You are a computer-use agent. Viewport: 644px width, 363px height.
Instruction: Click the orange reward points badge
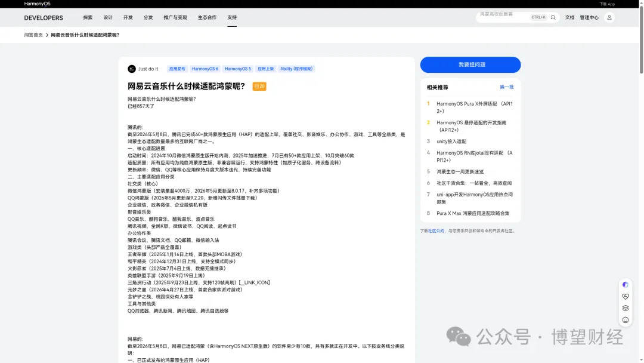259,87
